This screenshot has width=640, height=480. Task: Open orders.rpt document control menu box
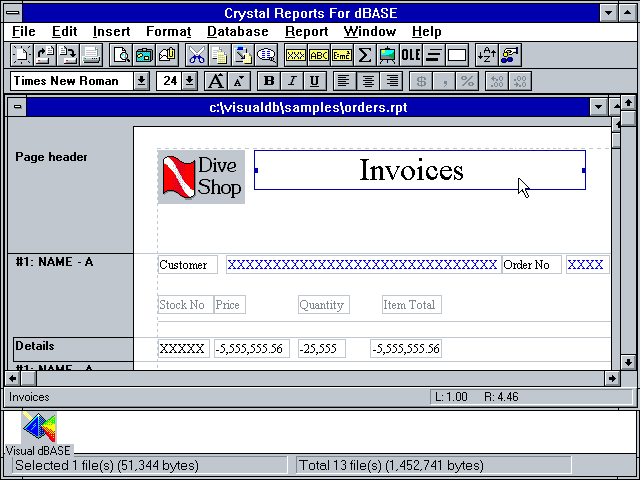coord(17,107)
